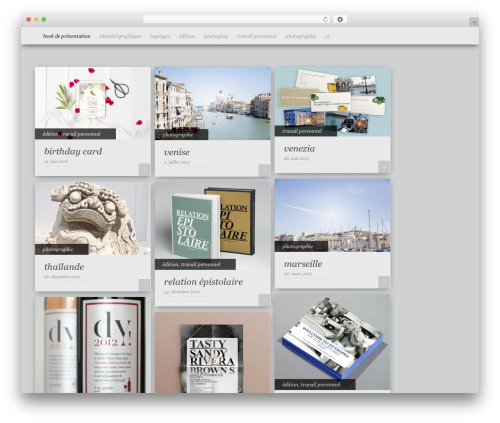This screenshot has height=423, width=500.
Task: Open the Venice canal photo thumbnail
Action: (213, 103)
